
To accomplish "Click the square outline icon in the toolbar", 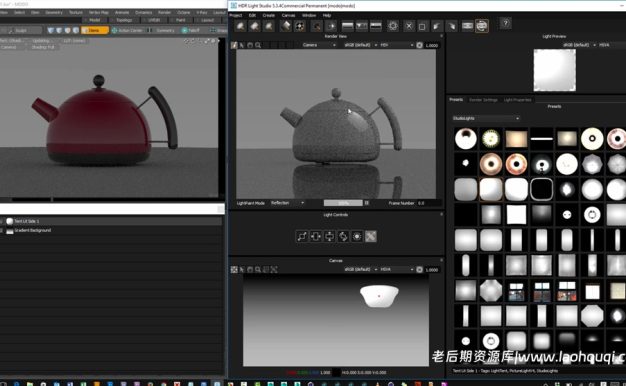I will click(x=422, y=26).
